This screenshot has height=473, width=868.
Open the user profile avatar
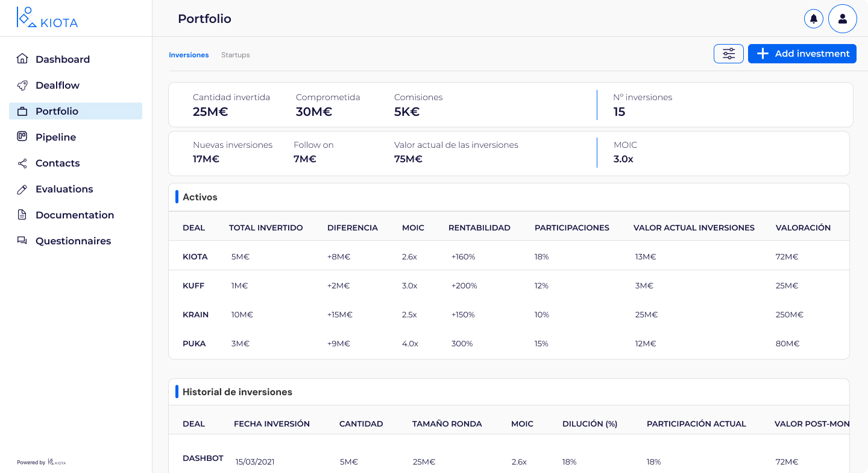coord(842,19)
